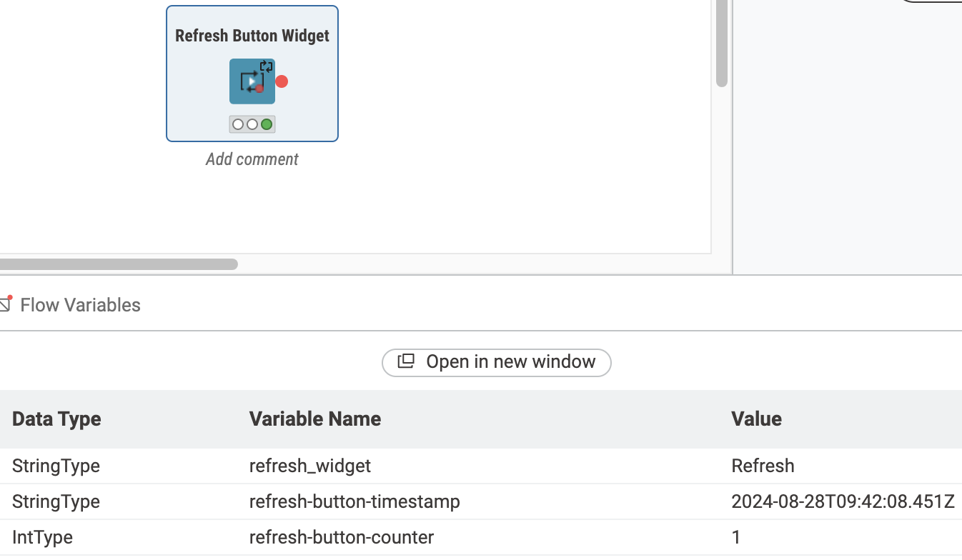Viewport: 962px width, 560px height.
Task: Click the Value column header
Action: coord(756,419)
